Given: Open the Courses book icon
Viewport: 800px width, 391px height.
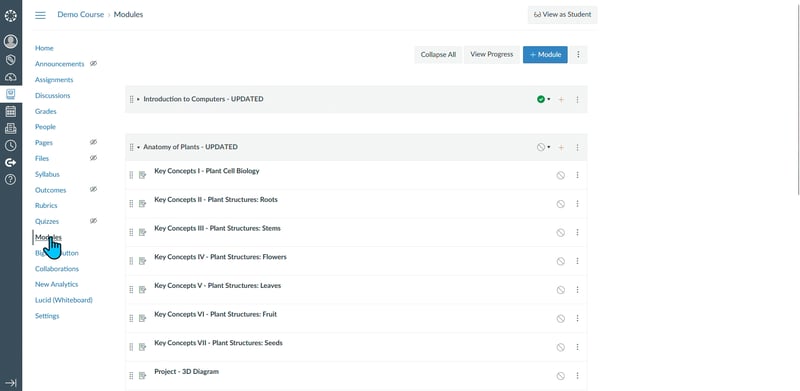Looking at the screenshot, I should (11, 94).
